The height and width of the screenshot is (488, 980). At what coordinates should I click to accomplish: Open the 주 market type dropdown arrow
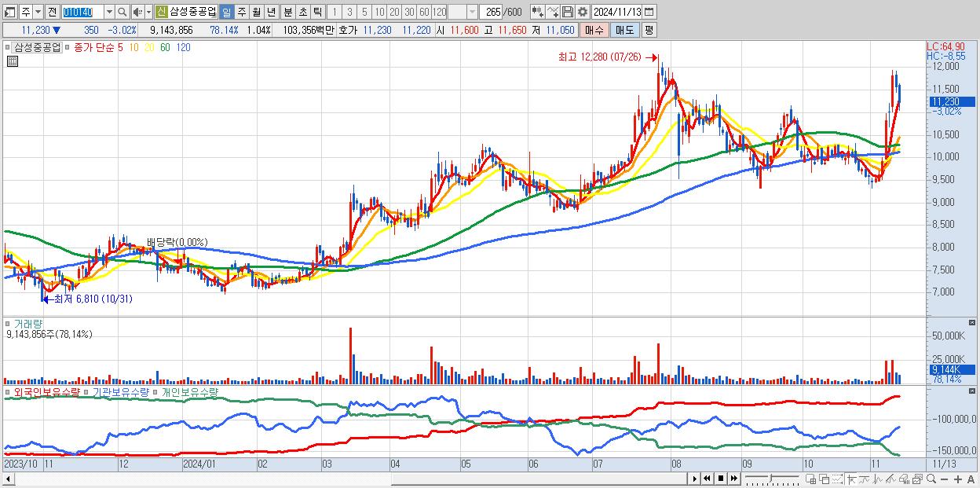coord(38,12)
